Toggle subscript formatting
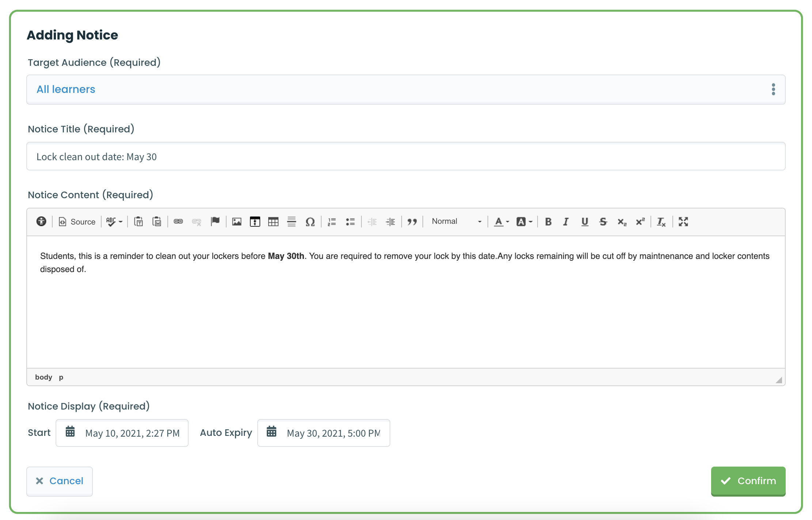This screenshot has height=520, width=812. (622, 222)
